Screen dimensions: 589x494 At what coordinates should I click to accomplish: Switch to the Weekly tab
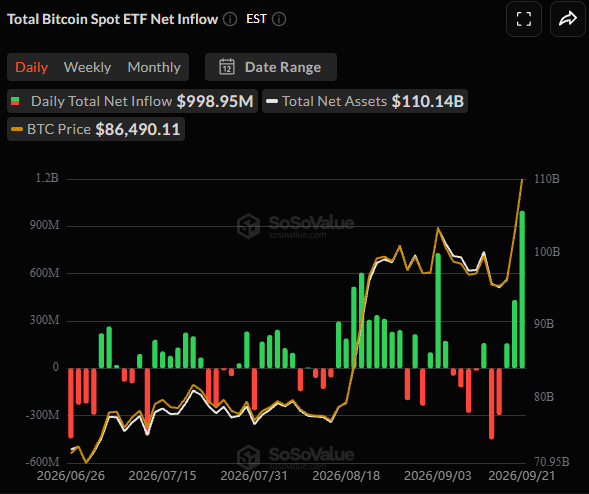(88, 67)
